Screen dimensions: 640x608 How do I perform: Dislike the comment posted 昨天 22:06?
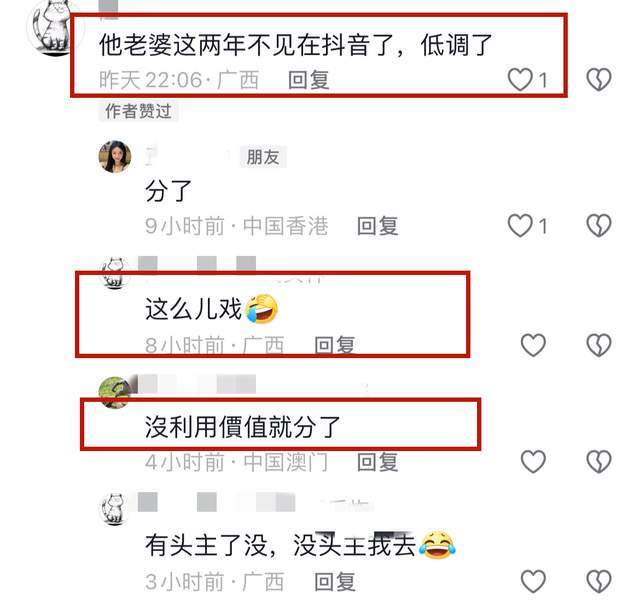tap(599, 79)
